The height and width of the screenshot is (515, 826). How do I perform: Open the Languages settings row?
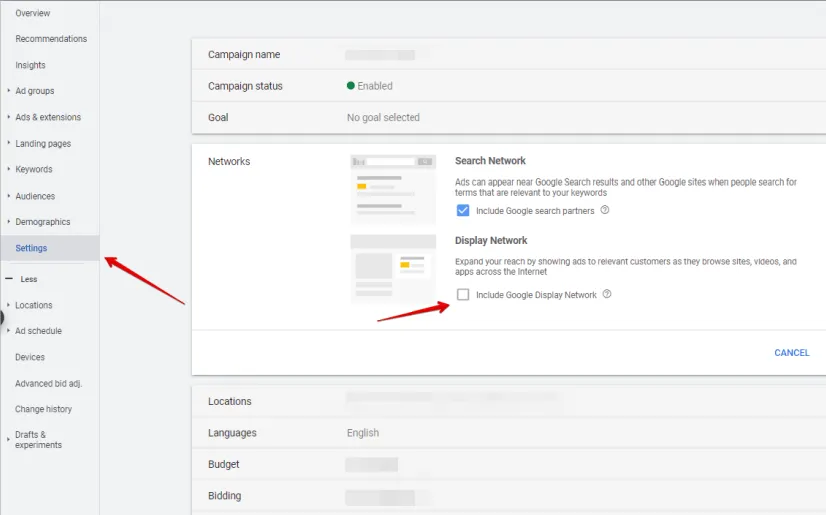click(x=509, y=433)
